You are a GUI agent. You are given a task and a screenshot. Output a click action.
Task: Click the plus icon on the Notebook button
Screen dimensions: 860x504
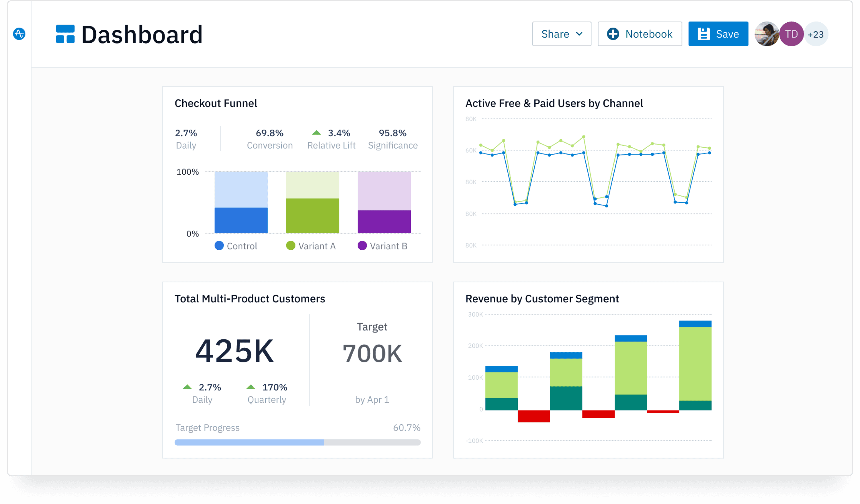(x=613, y=34)
